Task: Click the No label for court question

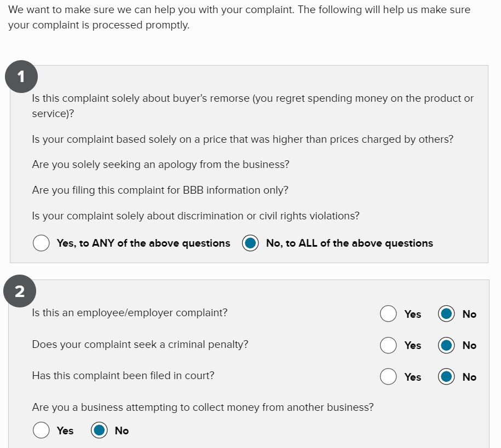Action: pos(469,377)
